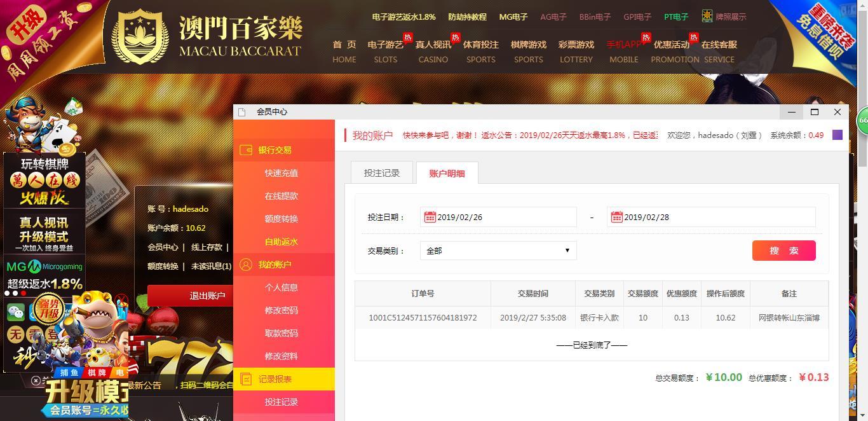Screen dimensions: 868x421
Task: Click the 玩转棋牌 万人在线 banner
Action: 44,181
